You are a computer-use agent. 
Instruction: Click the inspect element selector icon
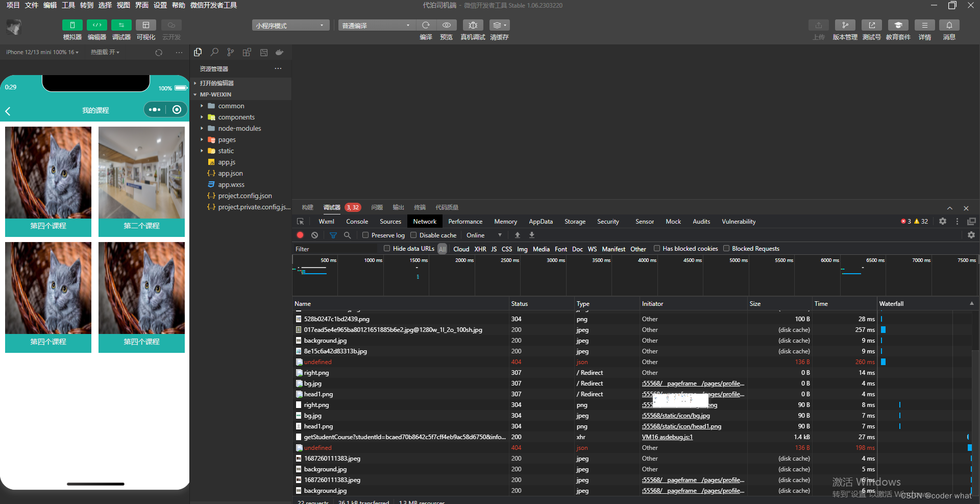pyautogui.click(x=300, y=222)
